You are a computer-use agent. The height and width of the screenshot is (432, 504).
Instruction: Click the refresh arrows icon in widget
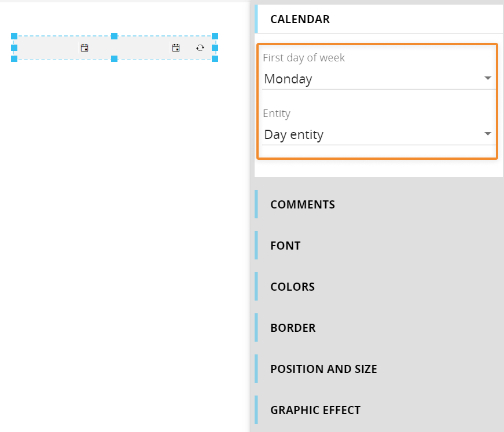200,48
